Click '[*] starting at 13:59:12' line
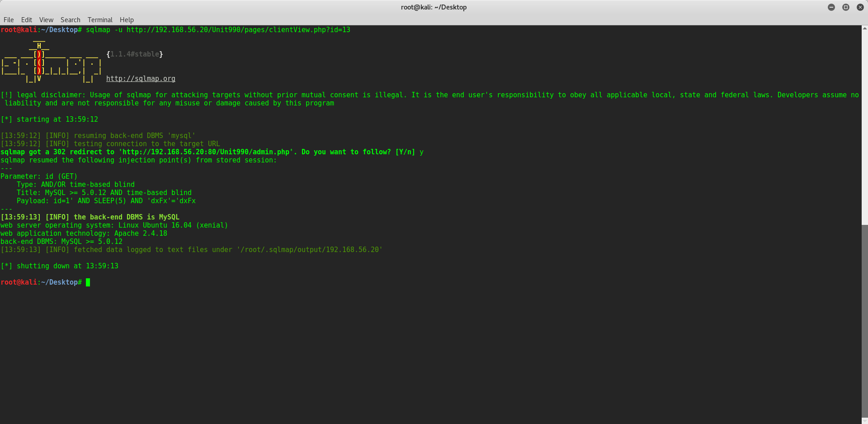868x424 pixels. pos(49,119)
